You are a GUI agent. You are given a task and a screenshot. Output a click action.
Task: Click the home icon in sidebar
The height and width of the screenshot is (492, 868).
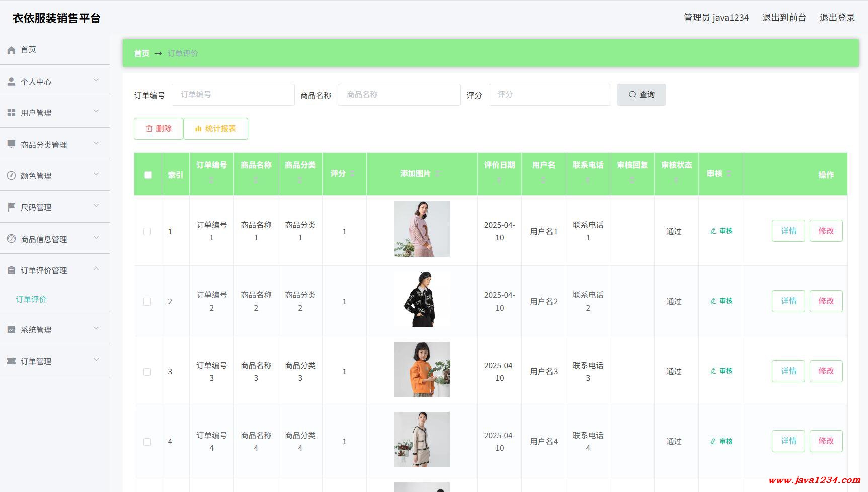[11, 50]
